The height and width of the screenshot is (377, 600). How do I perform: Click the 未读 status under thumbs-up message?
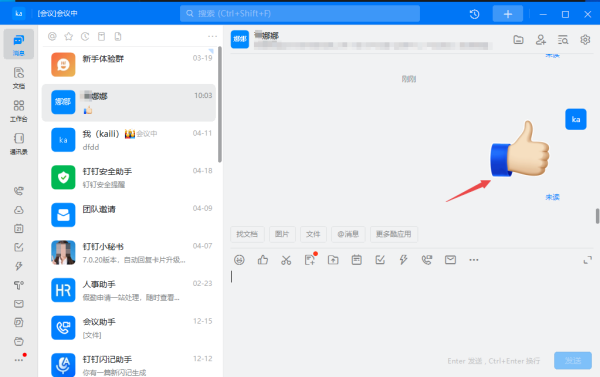552,197
